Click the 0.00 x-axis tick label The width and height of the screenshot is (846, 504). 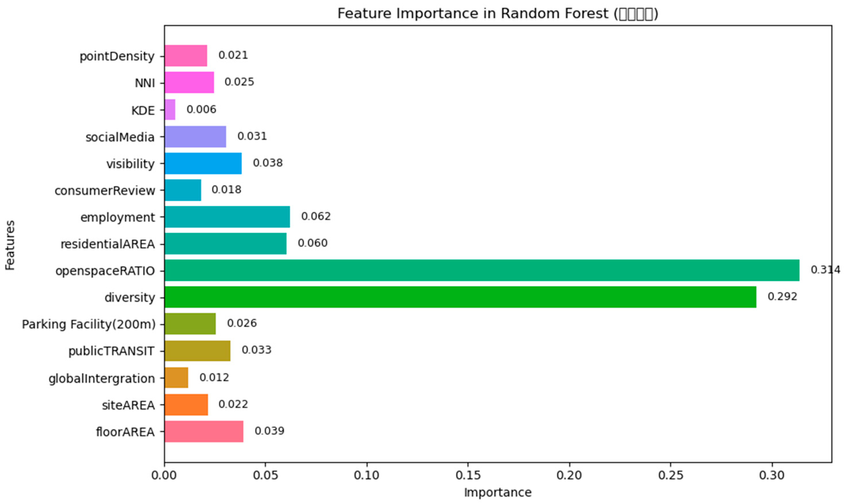click(x=164, y=475)
